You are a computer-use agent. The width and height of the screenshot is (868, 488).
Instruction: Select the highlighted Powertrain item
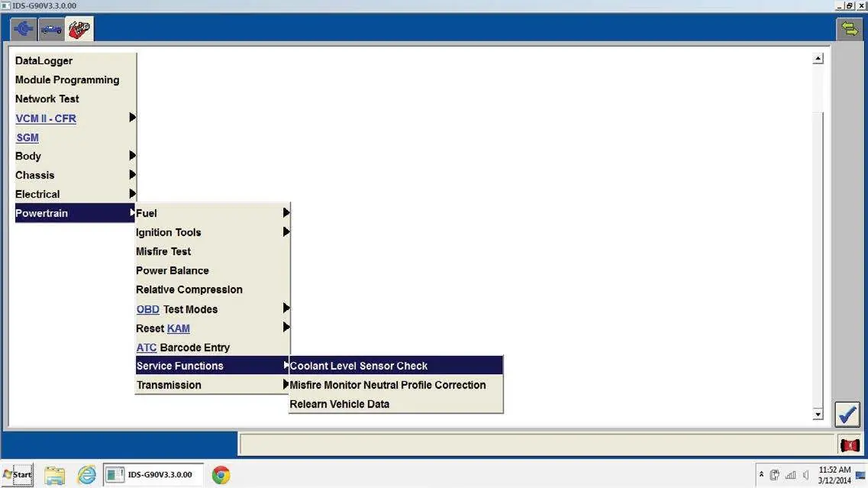(x=75, y=213)
